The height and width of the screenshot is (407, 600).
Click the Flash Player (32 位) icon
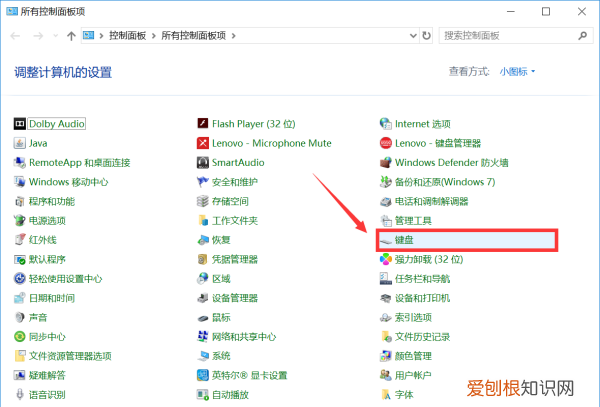point(203,124)
